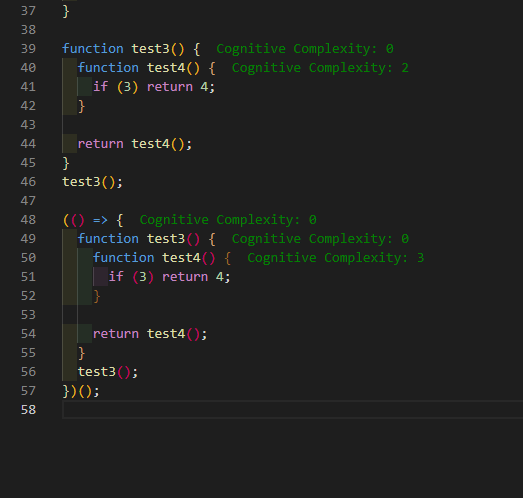
Task: Click the number '4' on line 51
Action: click(219, 277)
